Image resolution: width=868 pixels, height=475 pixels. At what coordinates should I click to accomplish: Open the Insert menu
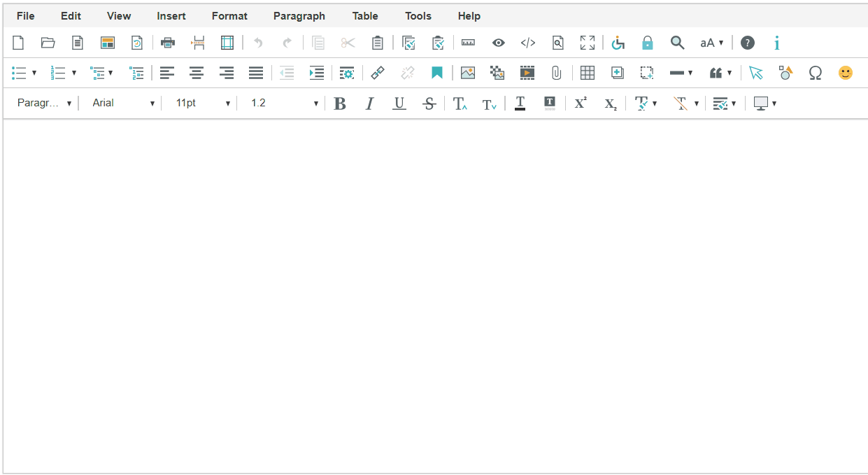[171, 15]
